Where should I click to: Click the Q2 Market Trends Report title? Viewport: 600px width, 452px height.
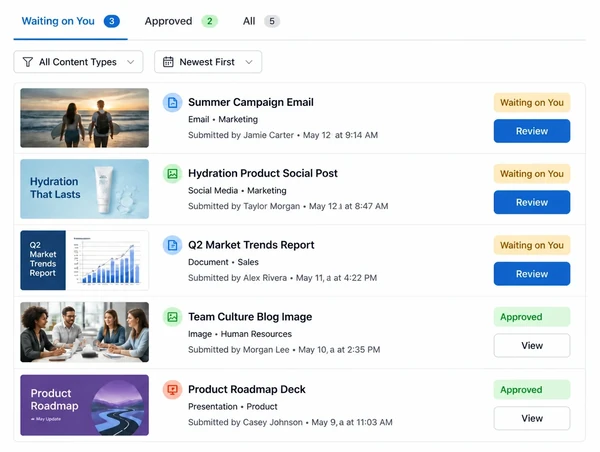[x=251, y=245]
